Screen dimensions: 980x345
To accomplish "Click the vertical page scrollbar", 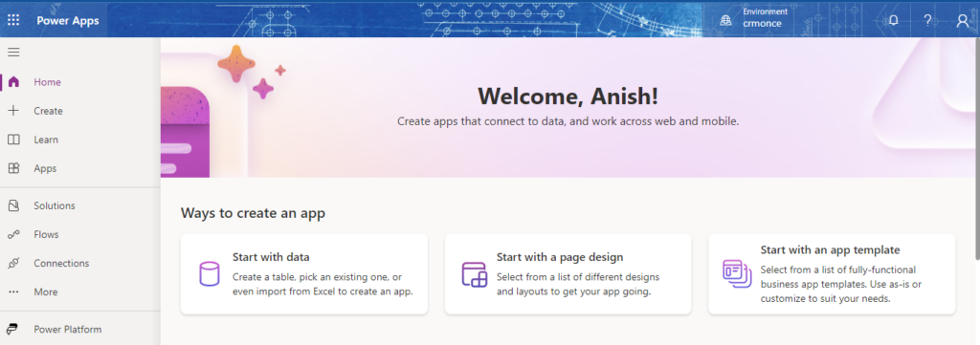I will pyautogui.click(x=977, y=150).
